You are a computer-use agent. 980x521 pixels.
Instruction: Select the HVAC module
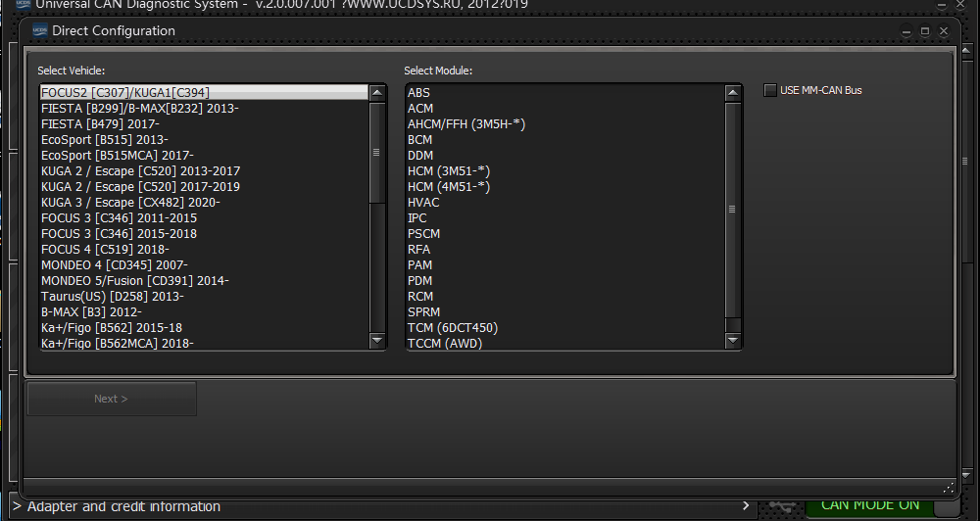[565, 203]
